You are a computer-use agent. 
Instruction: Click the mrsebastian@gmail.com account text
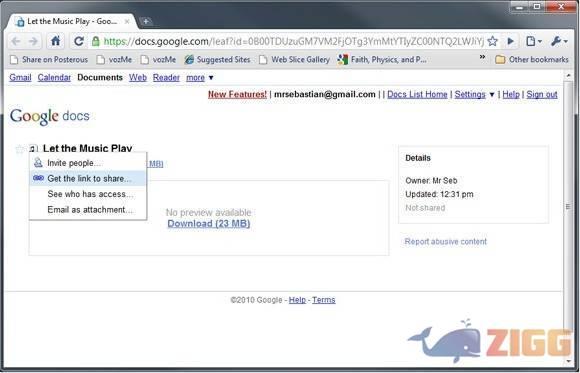click(x=324, y=94)
